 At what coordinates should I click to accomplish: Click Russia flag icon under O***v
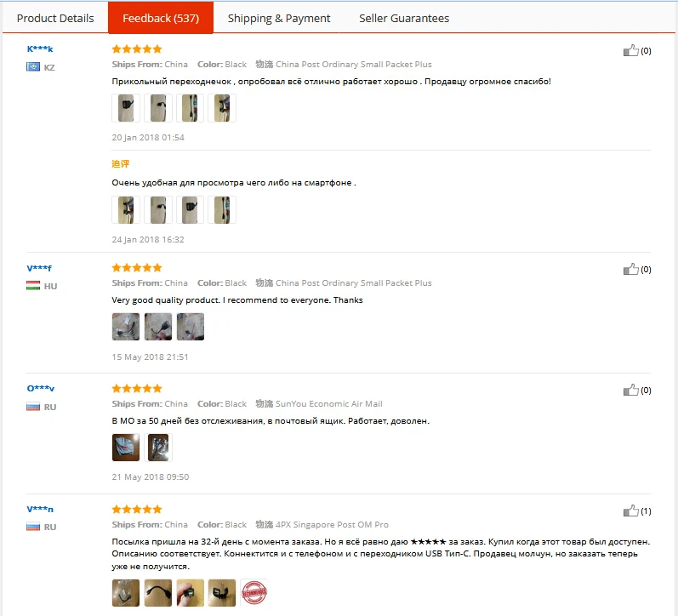(x=33, y=407)
